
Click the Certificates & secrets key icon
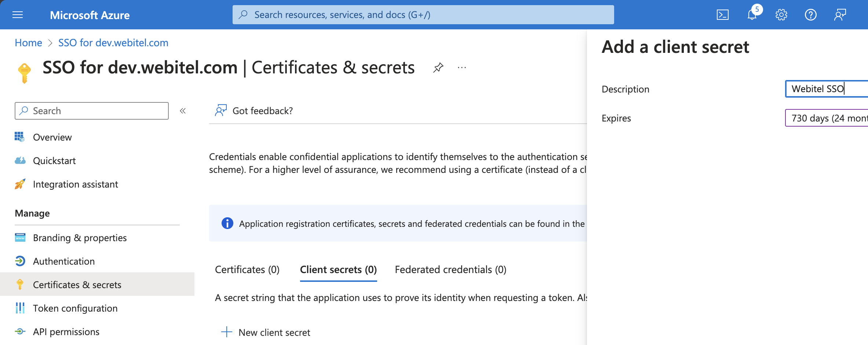point(20,284)
